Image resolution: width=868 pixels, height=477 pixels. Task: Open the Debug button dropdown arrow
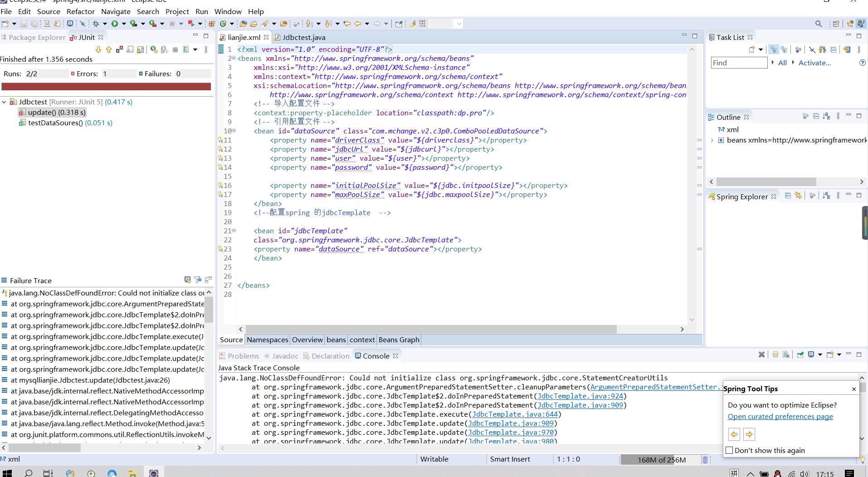[x=105, y=24]
